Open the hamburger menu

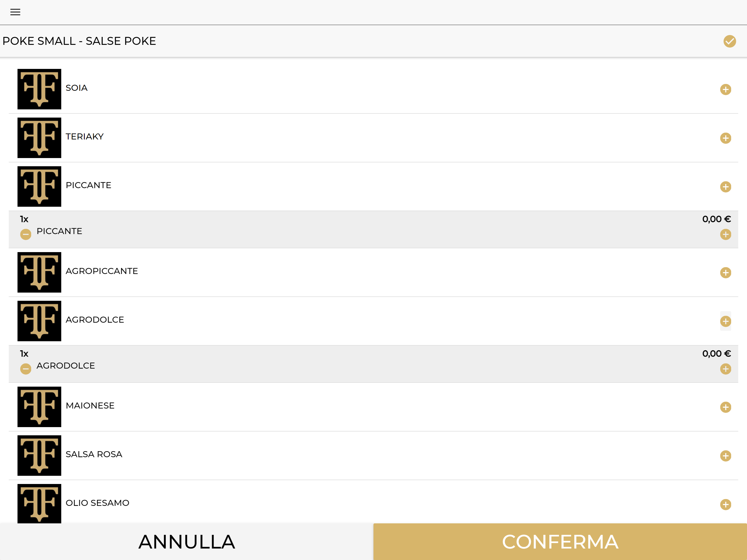tap(15, 12)
